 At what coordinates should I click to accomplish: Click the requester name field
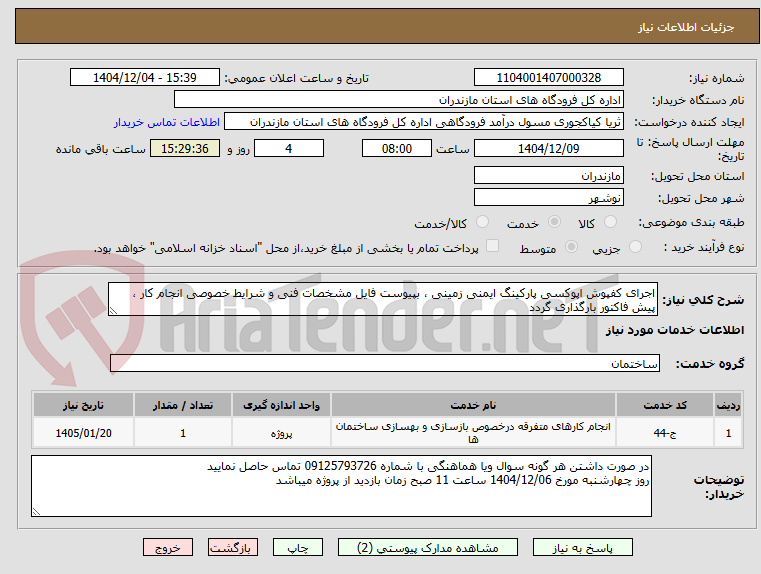(424, 122)
